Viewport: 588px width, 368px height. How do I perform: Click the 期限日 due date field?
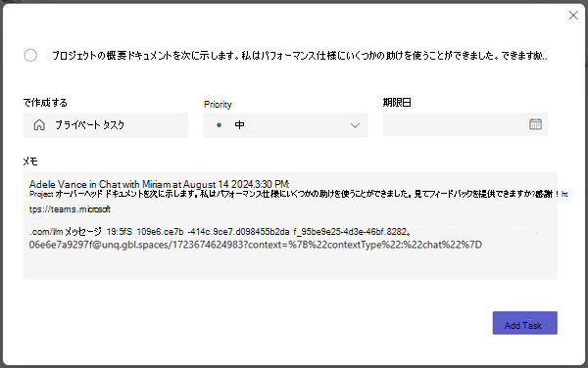click(x=465, y=124)
